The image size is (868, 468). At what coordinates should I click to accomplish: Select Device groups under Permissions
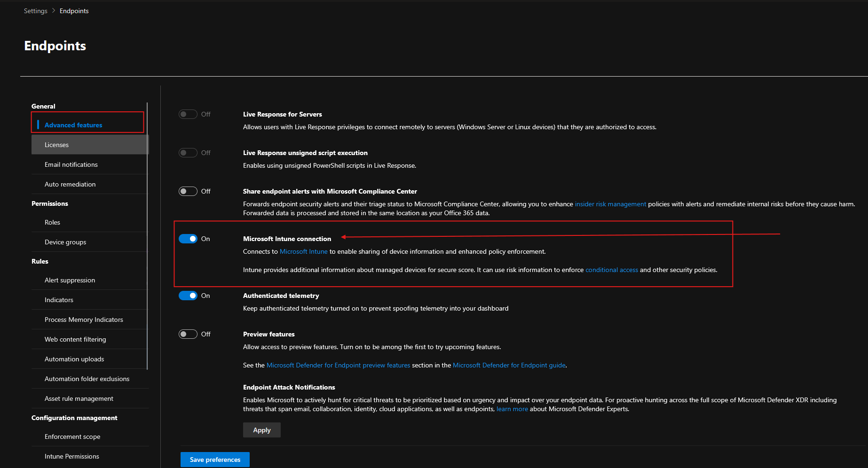point(65,242)
